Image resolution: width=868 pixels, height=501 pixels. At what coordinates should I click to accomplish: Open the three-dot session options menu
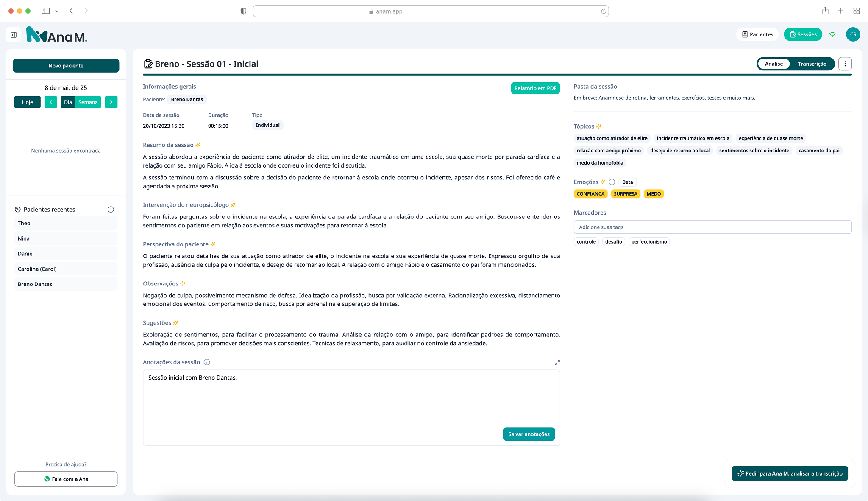point(845,64)
